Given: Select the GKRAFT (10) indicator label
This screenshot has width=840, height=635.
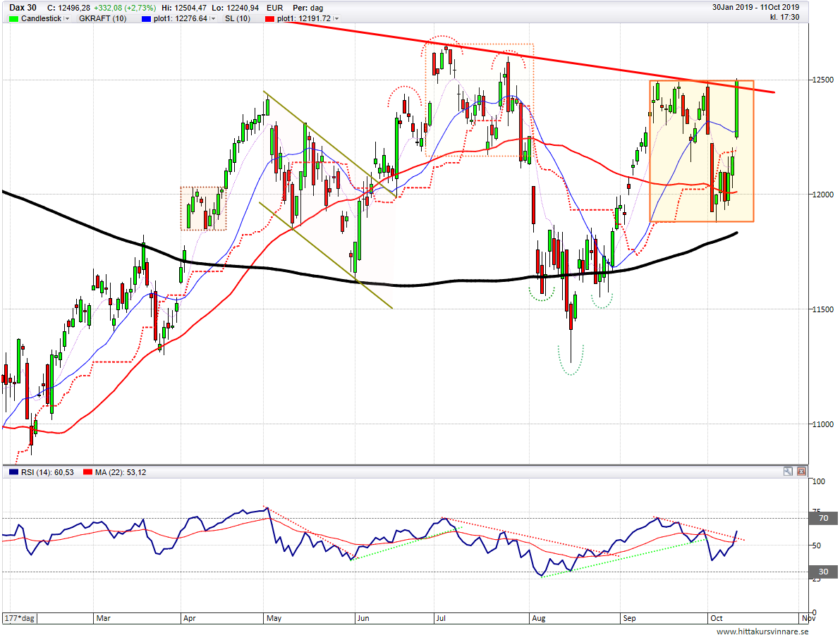Looking at the screenshot, I should pos(102,19).
